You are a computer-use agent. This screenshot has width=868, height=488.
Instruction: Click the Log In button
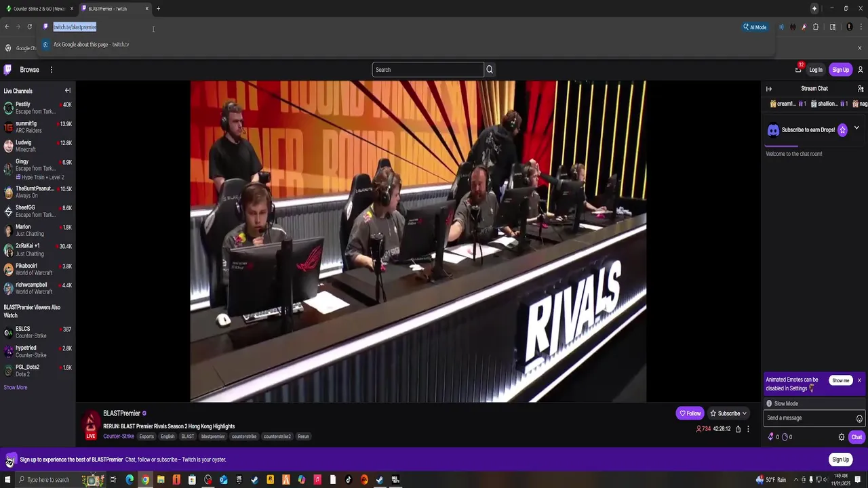pyautogui.click(x=816, y=70)
